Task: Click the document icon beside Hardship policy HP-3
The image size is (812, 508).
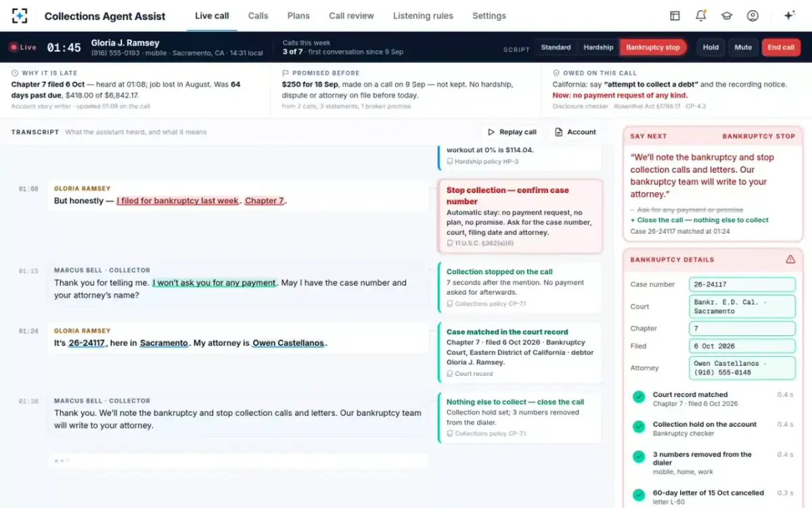Action: tap(450, 161)
